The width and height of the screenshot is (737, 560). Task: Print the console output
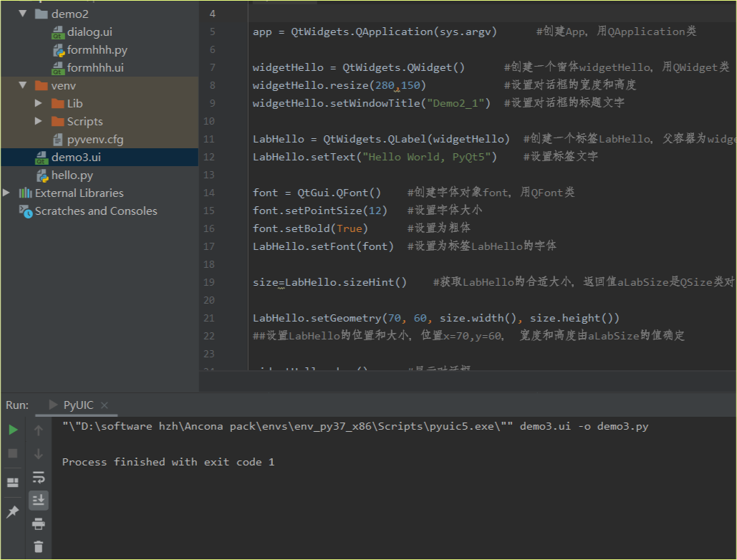[x=38, y=523]
